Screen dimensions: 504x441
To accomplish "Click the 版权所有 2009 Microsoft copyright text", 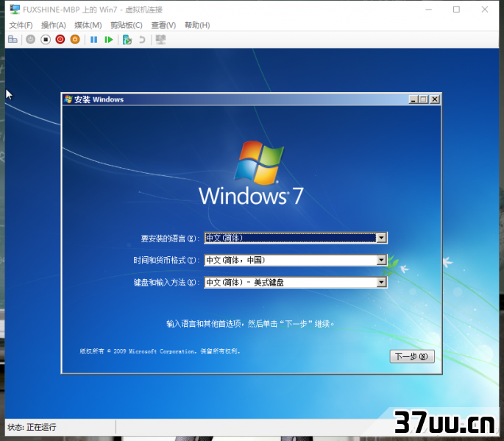I will (160, 351).
